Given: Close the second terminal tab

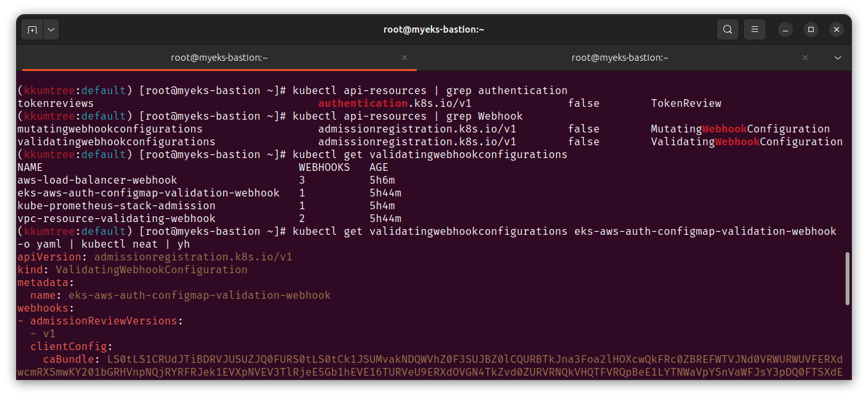Looking at the screenshot, I should point(805,58).
